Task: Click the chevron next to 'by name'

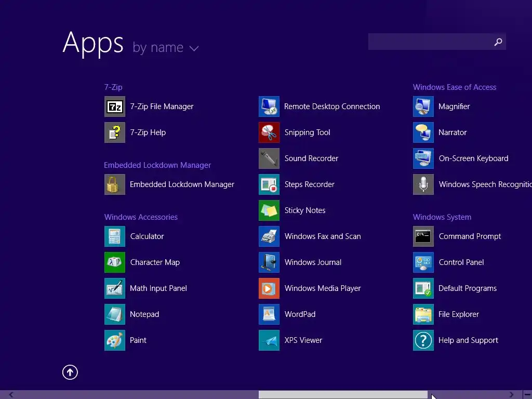Action: (194, 48)
